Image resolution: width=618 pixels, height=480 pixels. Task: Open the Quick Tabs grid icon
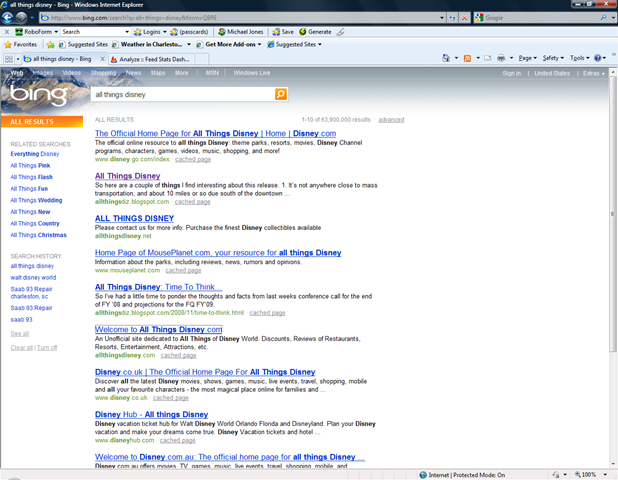(x=8, y=59)
